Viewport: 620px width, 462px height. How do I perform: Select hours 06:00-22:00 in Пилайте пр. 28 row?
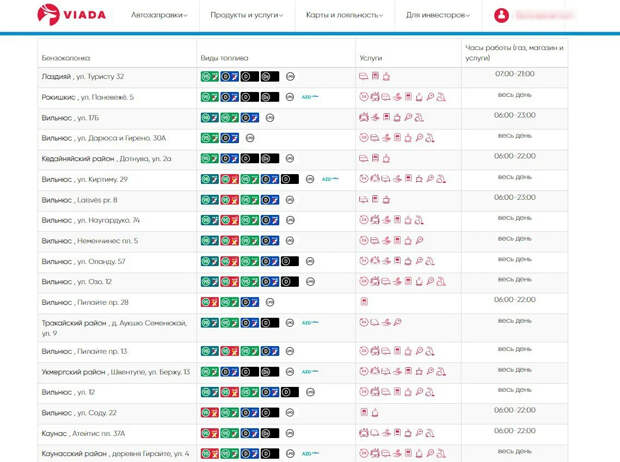(514, 300)
